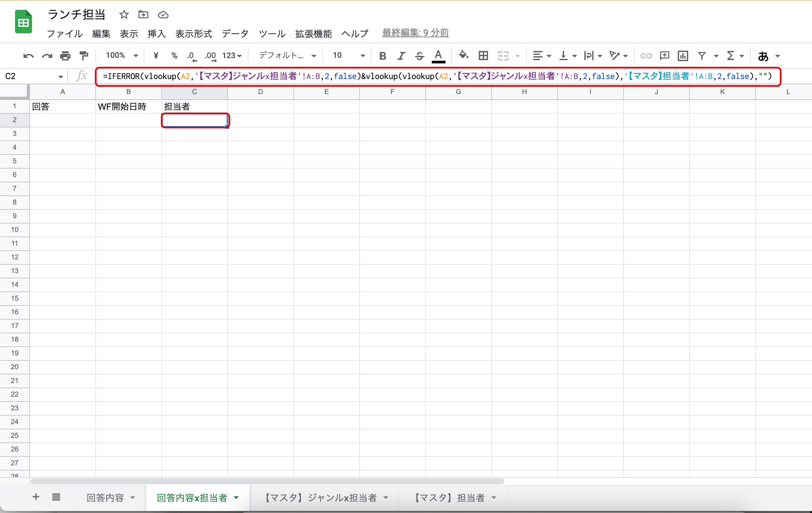Switch to the 回答内容 sheet tab
This screenshot has width=812, height=513.
[x=105, y=498]
